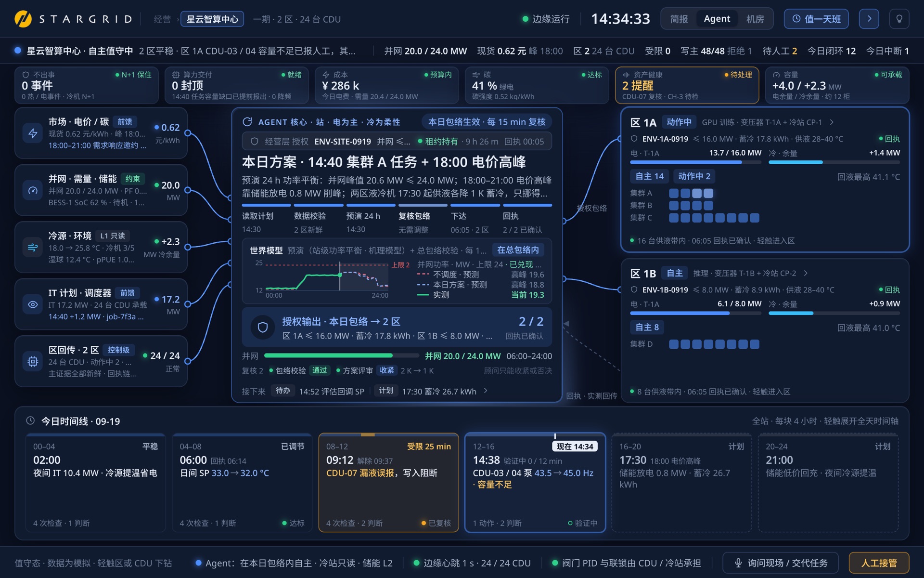Click the market lightning icon in 市场·电价/碳 card
Image resolution: width=924 pixels, height=578 pixels.
(33, 133)
